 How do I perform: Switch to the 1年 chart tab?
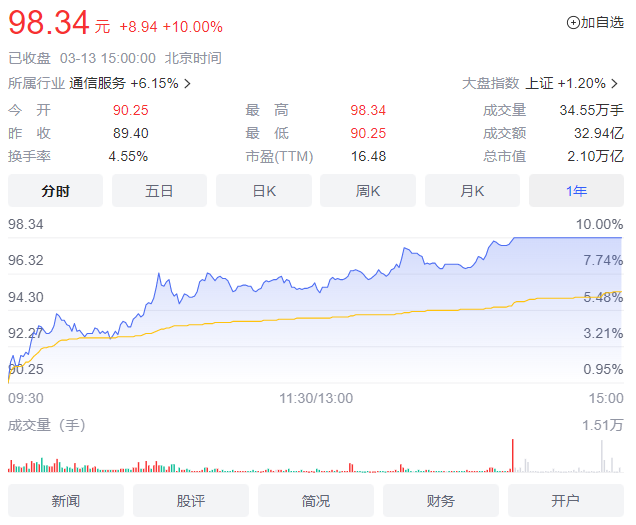[x=576, y=191]
